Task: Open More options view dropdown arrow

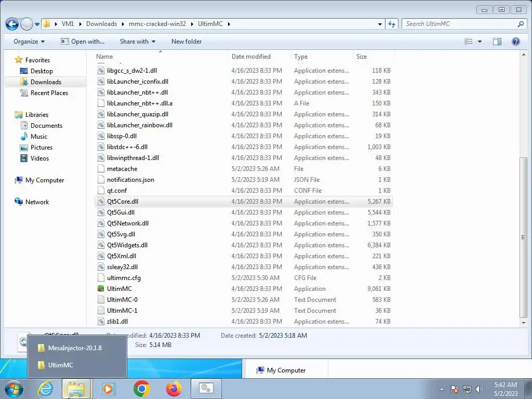Action: 480,42
